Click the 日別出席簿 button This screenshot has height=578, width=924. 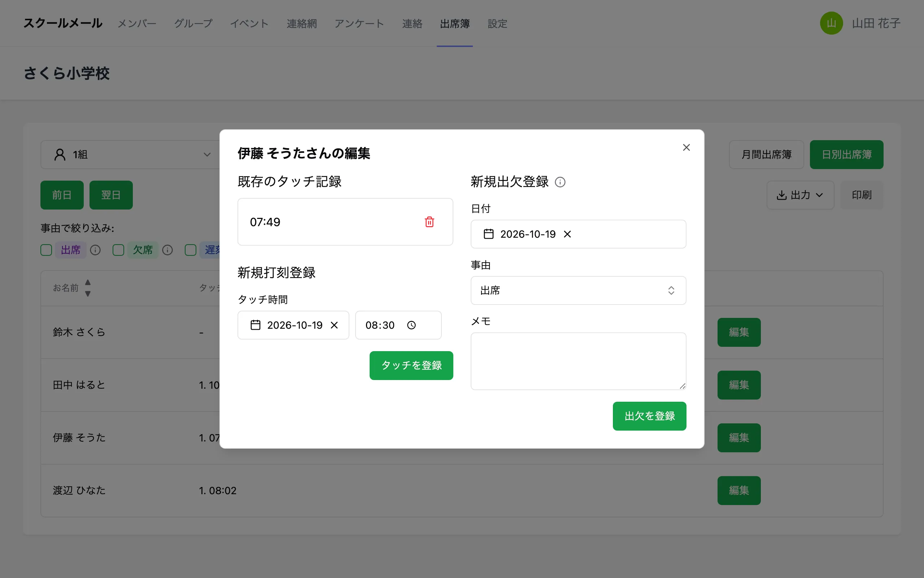[x=846, y=155]
